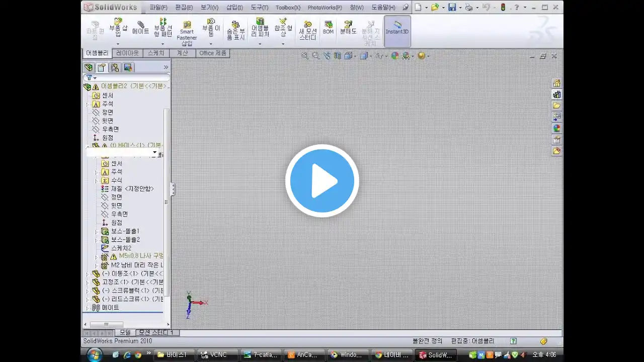Select the 모델 bottom tab

click(125, 333)
